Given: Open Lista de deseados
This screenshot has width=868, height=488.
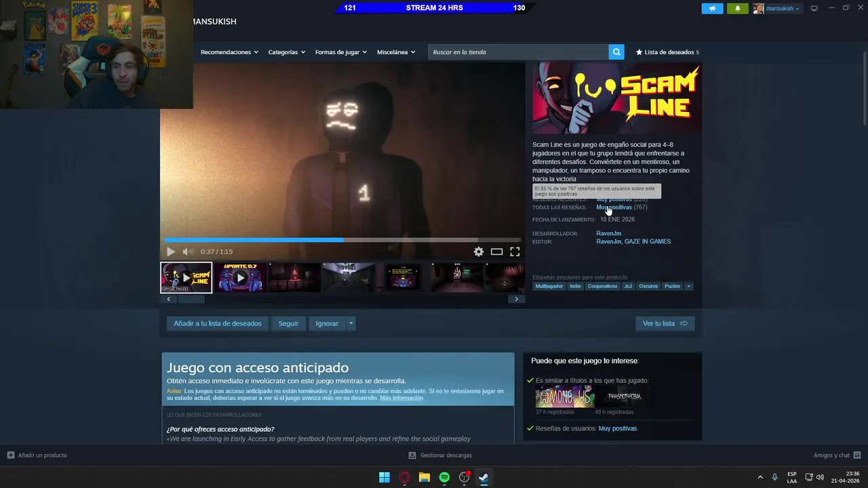Looking at the screenshot, I should pyautogui.click(x=667, y=52).
